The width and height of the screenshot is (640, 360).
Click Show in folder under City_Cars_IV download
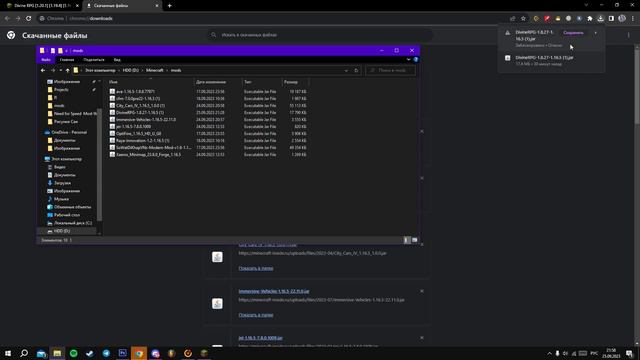[x=256, y=268]
